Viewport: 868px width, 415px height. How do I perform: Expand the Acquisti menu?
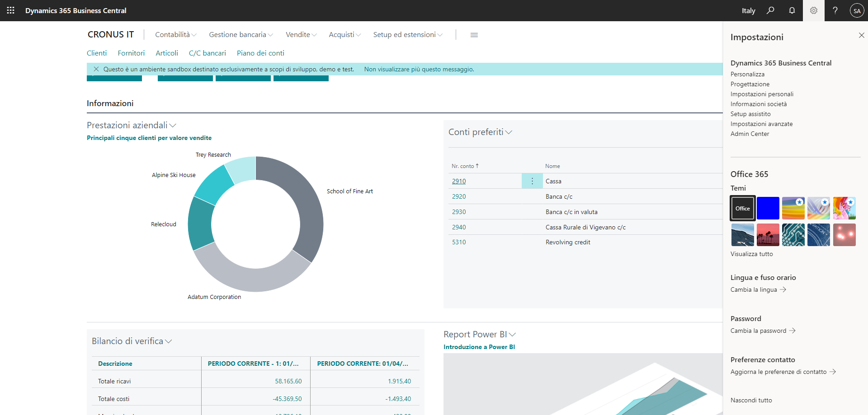[345, 35]
